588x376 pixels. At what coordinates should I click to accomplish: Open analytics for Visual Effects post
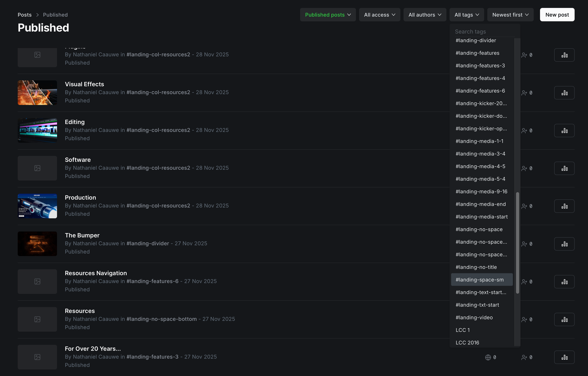point(564,93)
